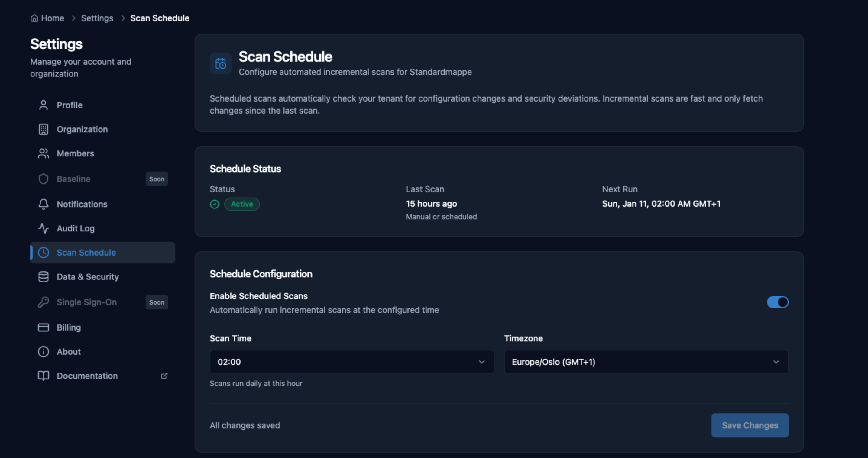Image resolution: width=868 pixels, height=458 pixels.
Task: Open the Scan Time dropdown
Action: tap(351, 362)
